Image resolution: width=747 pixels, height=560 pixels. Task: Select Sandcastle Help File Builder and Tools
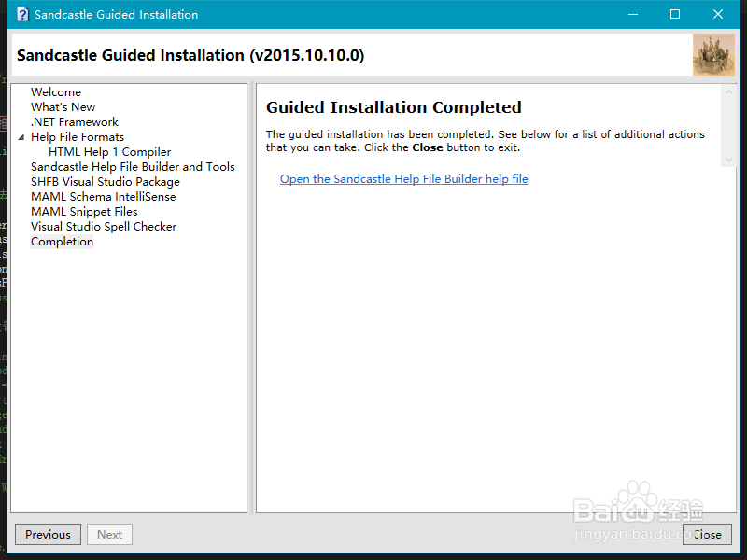[133, 167]
